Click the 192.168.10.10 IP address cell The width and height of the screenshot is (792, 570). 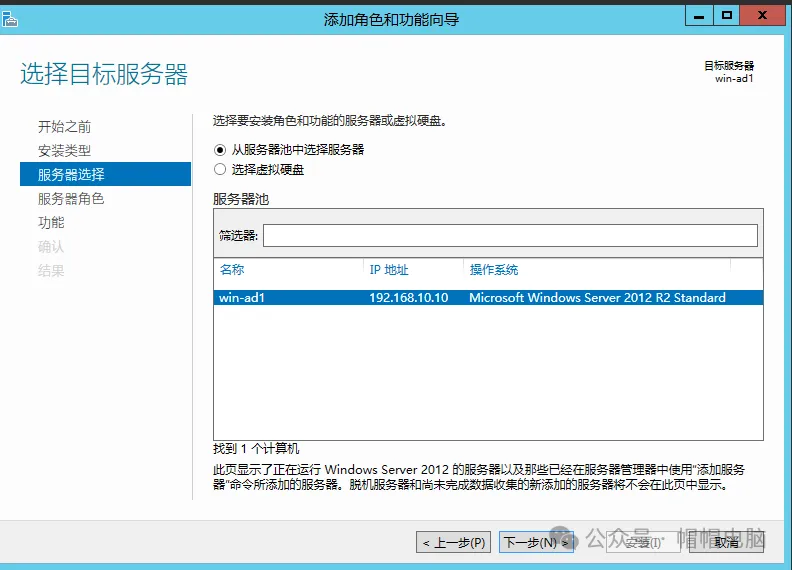[408, 297]
